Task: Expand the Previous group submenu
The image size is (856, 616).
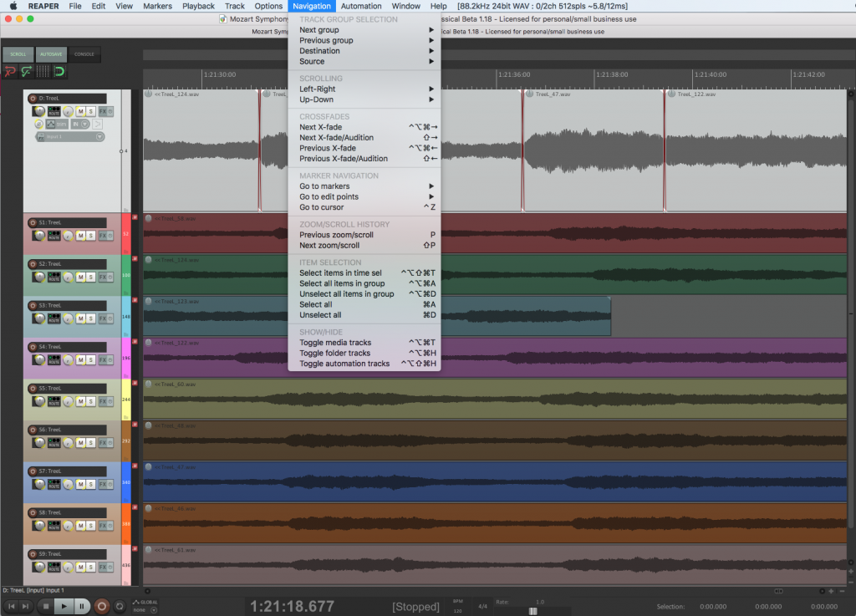Action: 364,40
